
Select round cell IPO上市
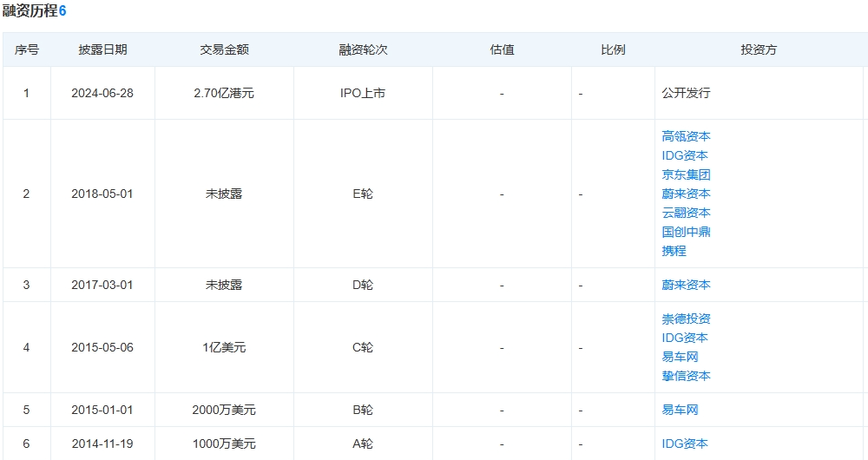363,93
